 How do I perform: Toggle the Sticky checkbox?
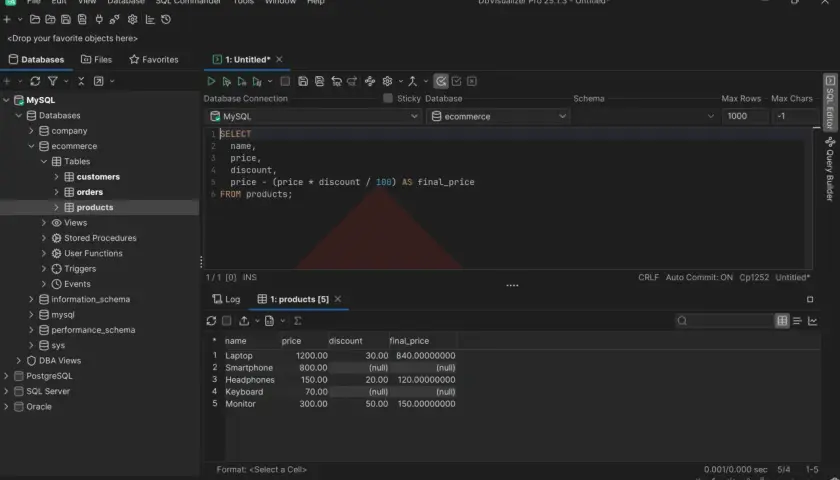pyautogui.click(x=388, y=99)
